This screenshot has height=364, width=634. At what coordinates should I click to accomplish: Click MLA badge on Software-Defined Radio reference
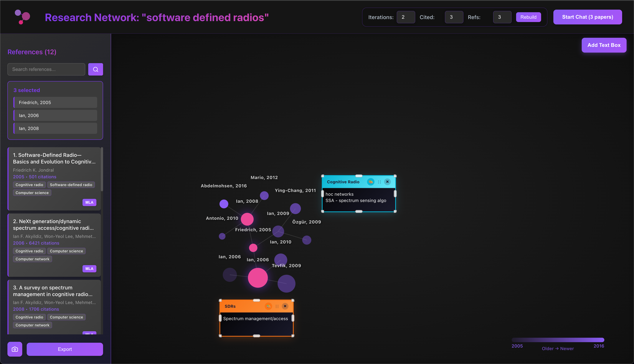(89, 203)
